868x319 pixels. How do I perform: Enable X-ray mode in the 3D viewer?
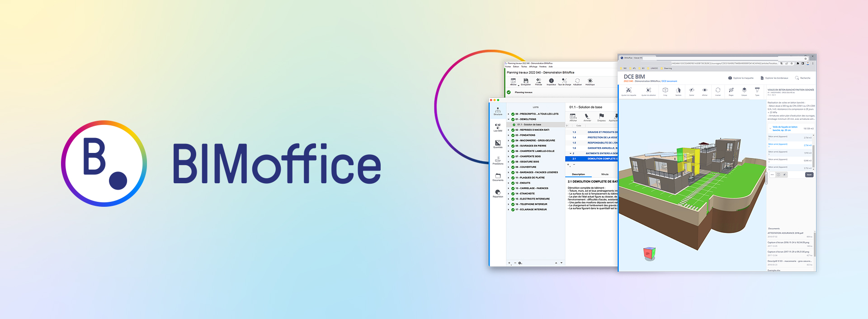(x=665, y=91)
